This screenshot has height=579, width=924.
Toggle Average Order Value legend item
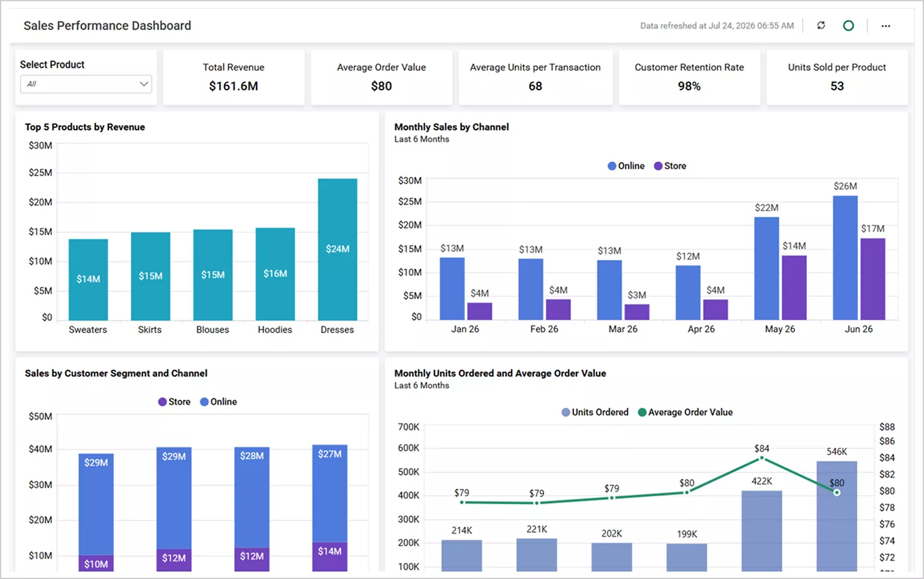coord(686,412)
